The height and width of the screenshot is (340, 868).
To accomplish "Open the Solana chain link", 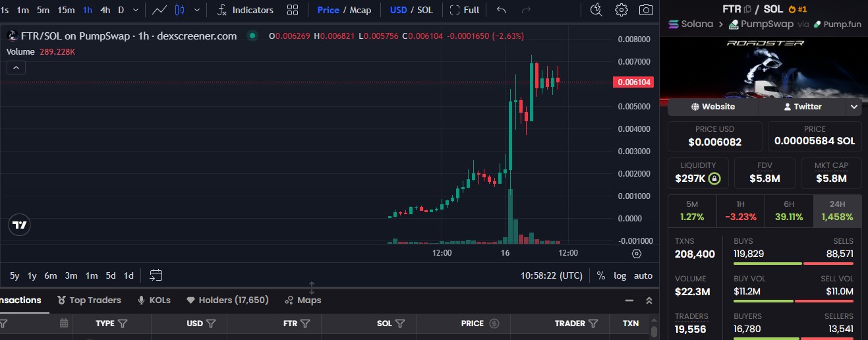I will click(x=691, y=24).
